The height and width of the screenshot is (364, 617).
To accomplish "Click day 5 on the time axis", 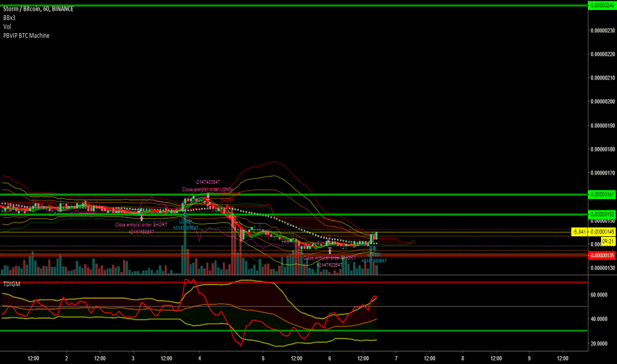I will pyautogui.click(x=263, y=359).
